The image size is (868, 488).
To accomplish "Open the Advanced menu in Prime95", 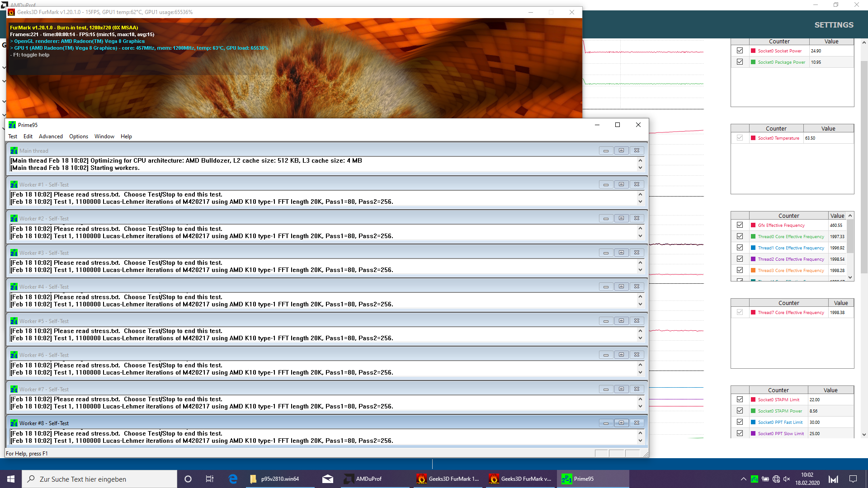I will [51, 136].
